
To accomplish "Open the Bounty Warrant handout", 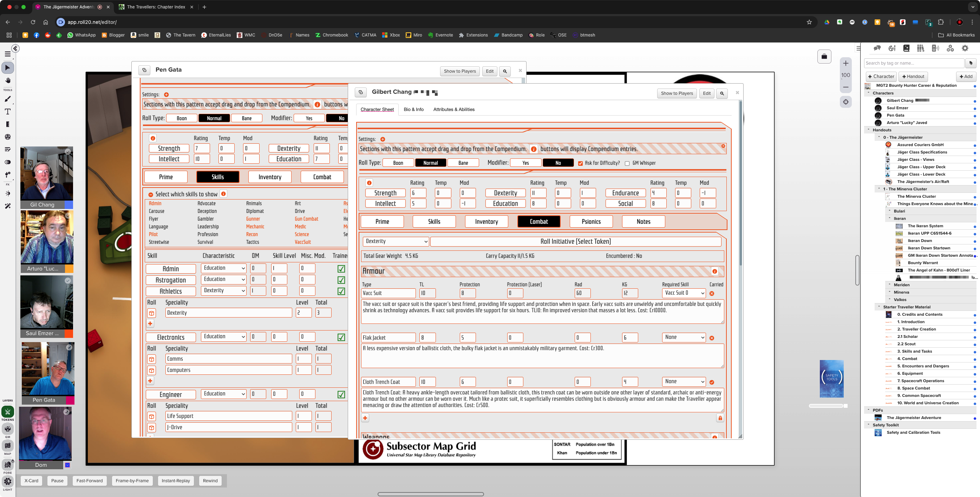I will click(922, 263).
